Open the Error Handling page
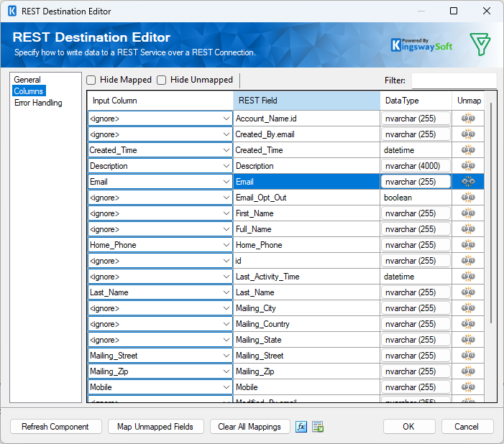This screenshot has width=504, height=444. click(38, 103)
